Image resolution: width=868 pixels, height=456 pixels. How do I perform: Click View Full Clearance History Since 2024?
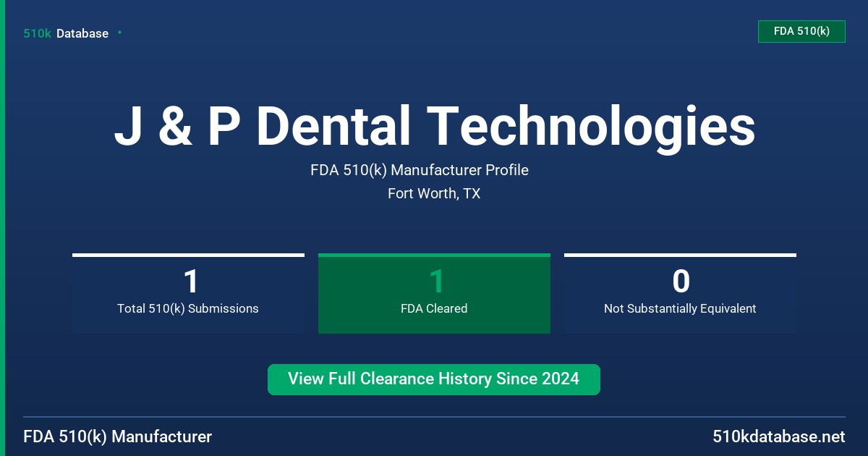[x=434, y=379]
